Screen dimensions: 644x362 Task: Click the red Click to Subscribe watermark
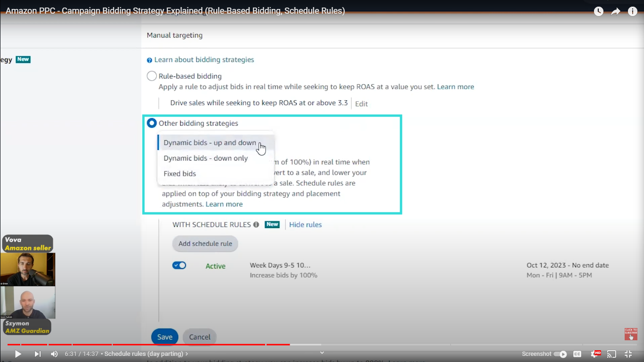coord(631,334)
